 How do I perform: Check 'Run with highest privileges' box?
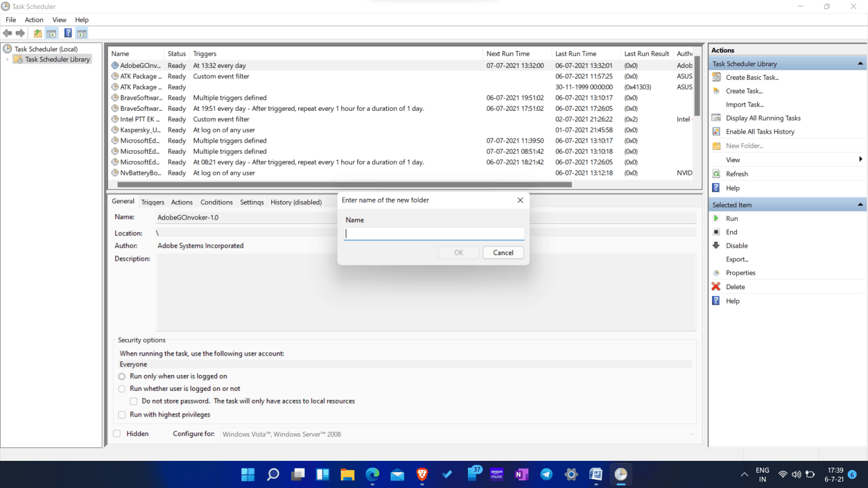pos(122,415)
